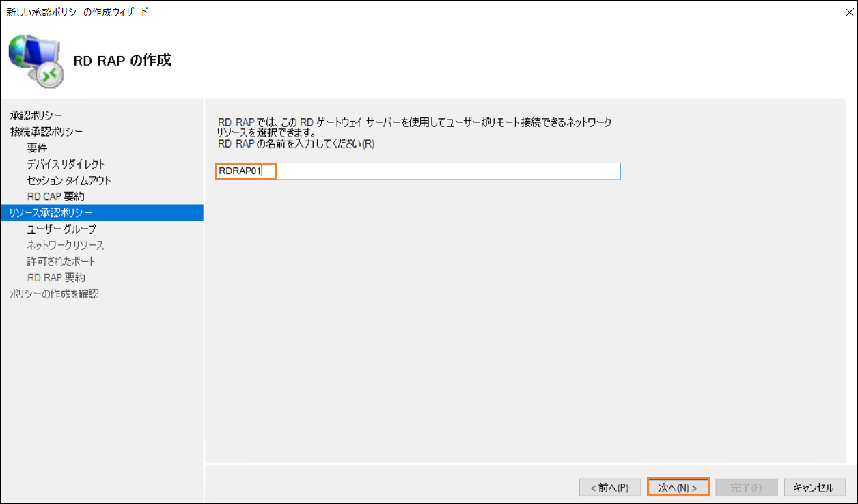This screenshot has height=504, width=858.
Task: Go to セッション タイムアウト step
Action: point(69,180)
